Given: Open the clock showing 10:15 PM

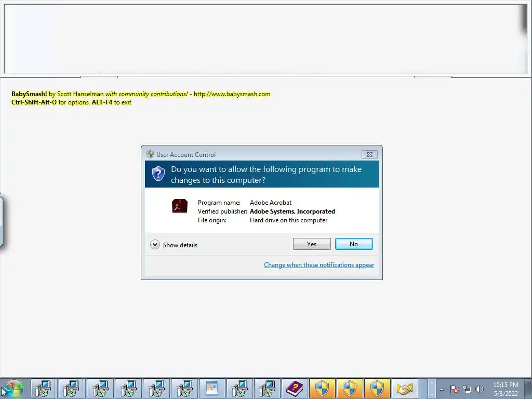Looking at the screenshot, I should coord(506,389).
